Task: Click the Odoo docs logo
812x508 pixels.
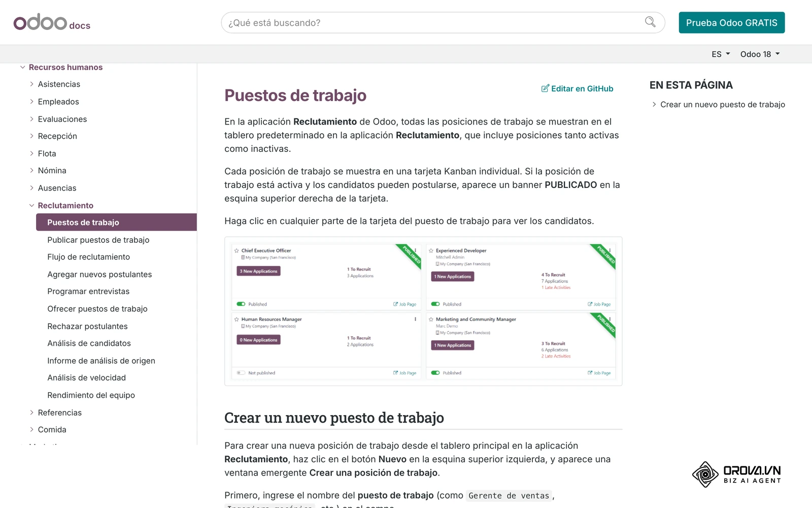Action: coord(52,23)
